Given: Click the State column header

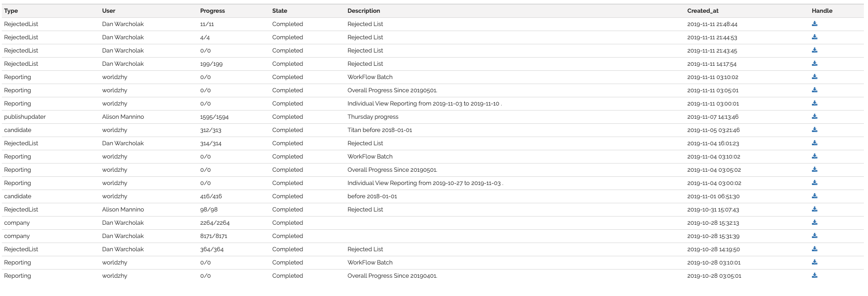Looking at the screenshot, I should (x=280, y=11).
